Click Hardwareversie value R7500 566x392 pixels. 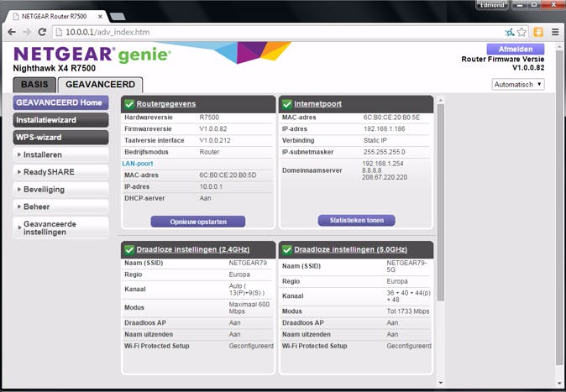(x=209, y=118)
